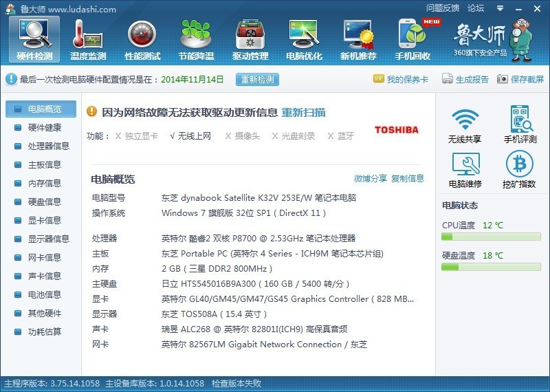Click the 东芝 Portable PC motherboard text
Image resolution: width=550 pixels, height=392 pixels.
click(x=272, y=253)
